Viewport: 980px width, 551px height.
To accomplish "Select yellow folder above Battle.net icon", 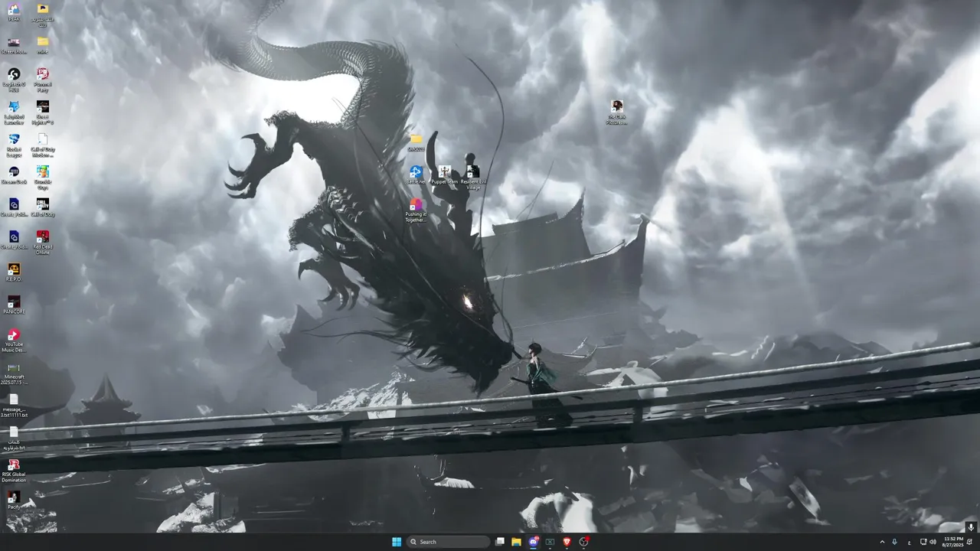I will (416, 142).
